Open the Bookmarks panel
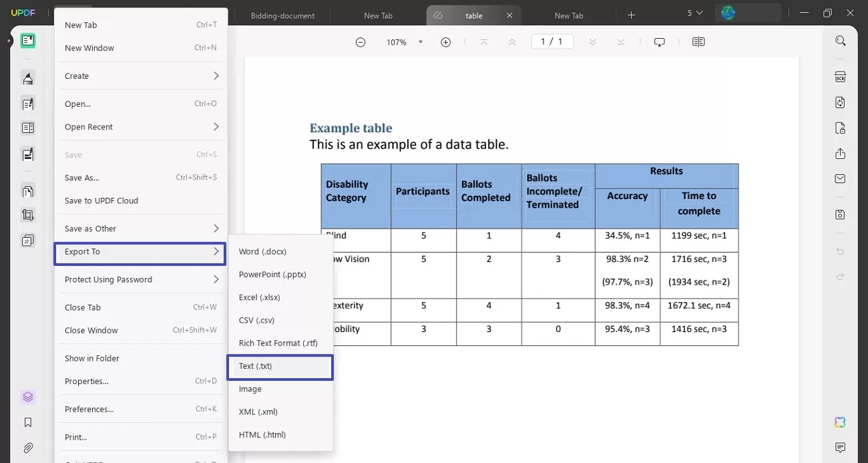This screenshot has height=463, width=868. click(27, 422)
